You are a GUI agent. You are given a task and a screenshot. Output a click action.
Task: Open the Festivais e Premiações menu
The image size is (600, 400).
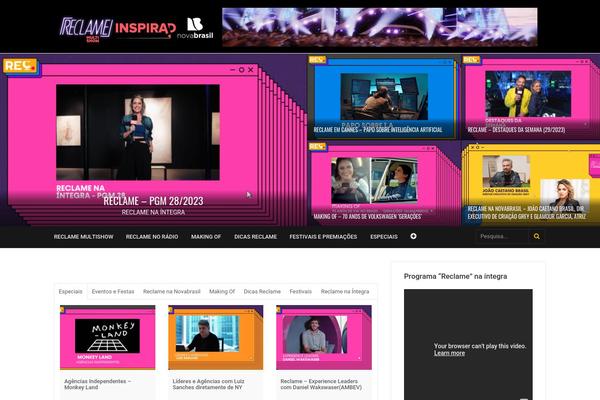point(323,237)
